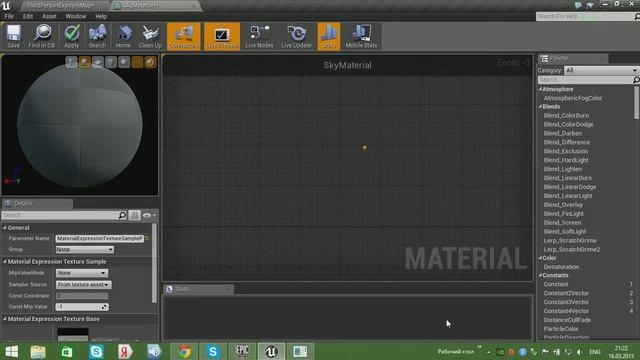Image resolution: width=640 pixels, height=360 pixels.
Task: Open the Help menu
Action: pos(101,16)
